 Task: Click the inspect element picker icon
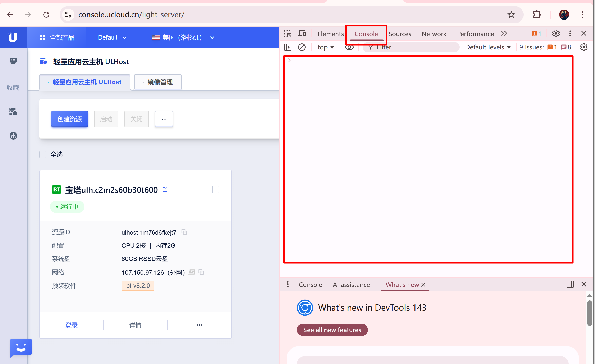288,34
